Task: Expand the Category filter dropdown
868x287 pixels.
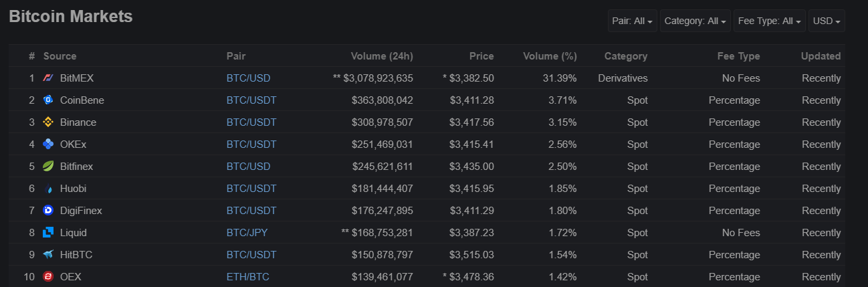Action: (x=695, y=21)
